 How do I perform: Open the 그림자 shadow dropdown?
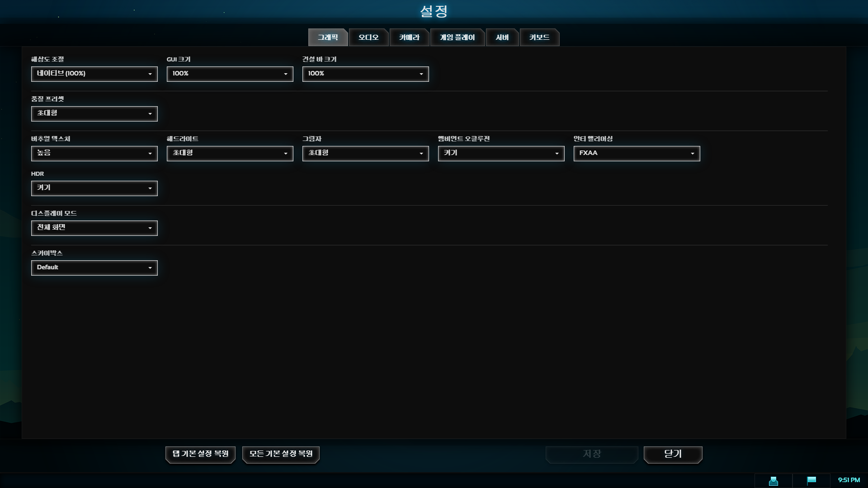[365, 153]
